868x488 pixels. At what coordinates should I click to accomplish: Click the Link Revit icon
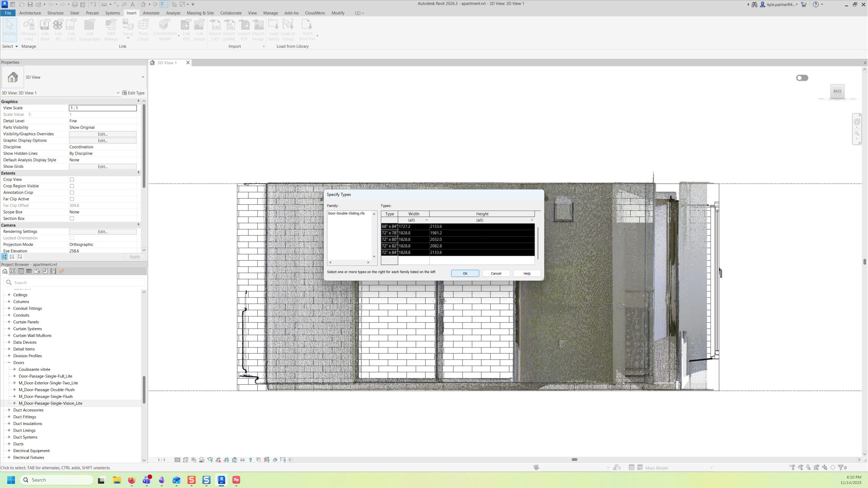[x=45, y=30]
